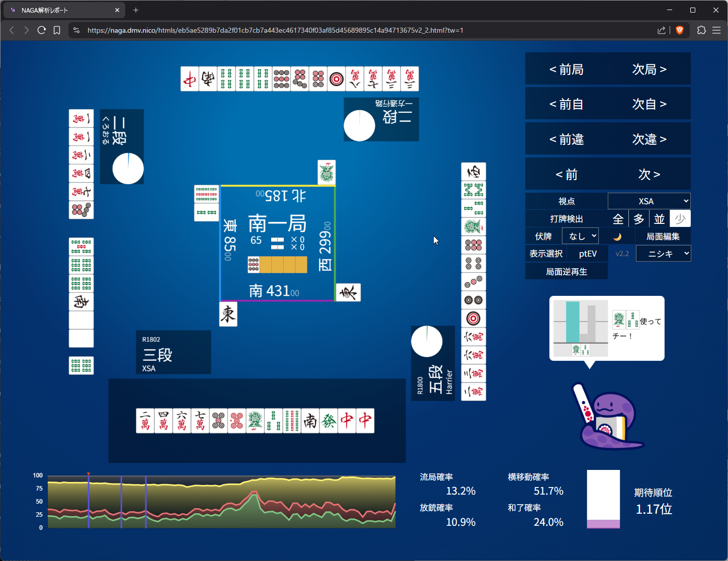The height and width of the screenshot is (561, 728).
Task: Click the 局面編集 button
Action: click(x=663, y=236)
